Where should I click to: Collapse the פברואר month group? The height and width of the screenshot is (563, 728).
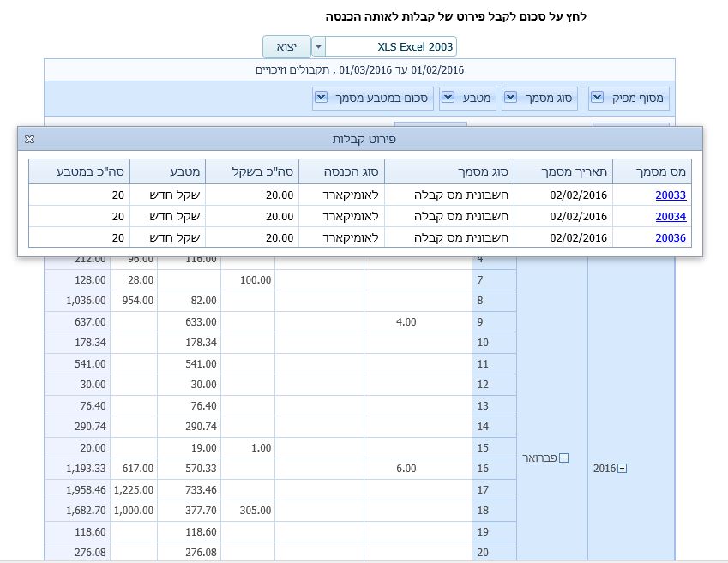tap(563, 458)
